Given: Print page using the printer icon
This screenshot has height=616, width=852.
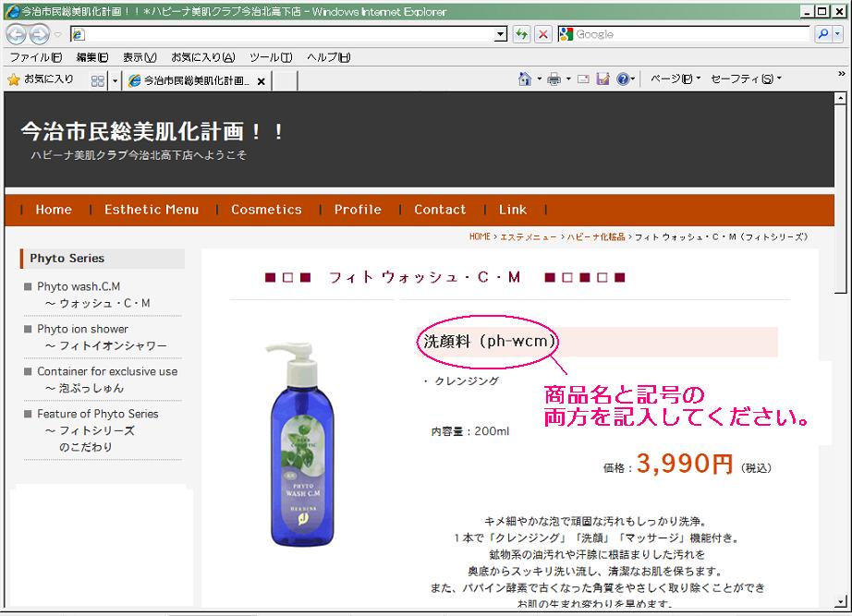Looking at the screenshot, I should pyautogui.click(x=554, y=79).
